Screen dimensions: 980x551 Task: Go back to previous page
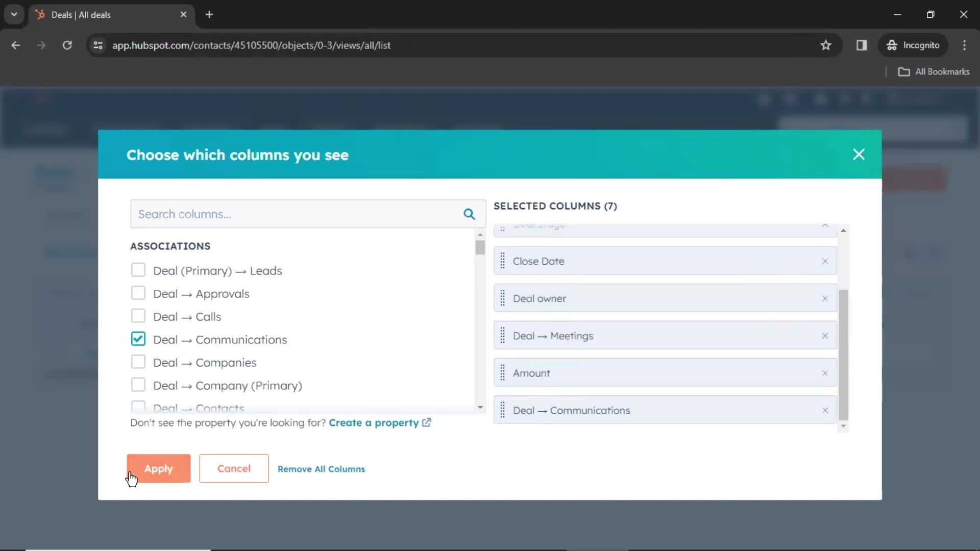[16, 45]
